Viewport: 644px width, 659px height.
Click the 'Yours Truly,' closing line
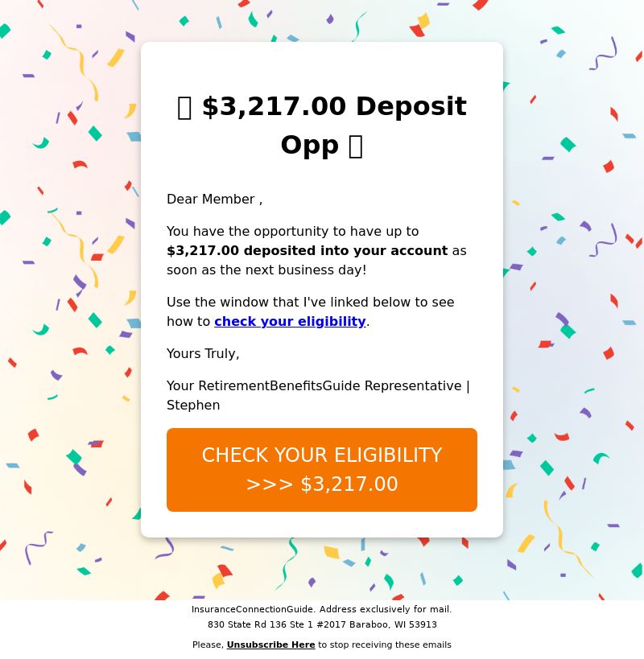point(203,354)
